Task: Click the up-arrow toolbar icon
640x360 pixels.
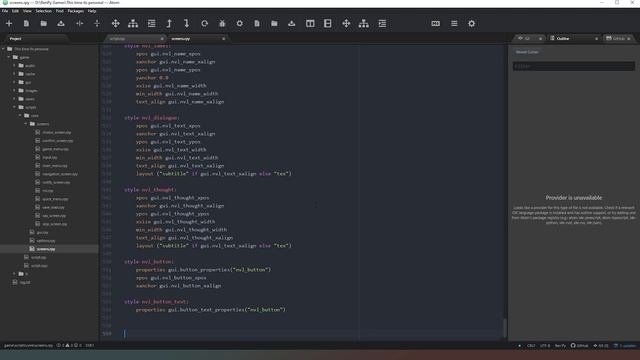Action: point(169,24)
